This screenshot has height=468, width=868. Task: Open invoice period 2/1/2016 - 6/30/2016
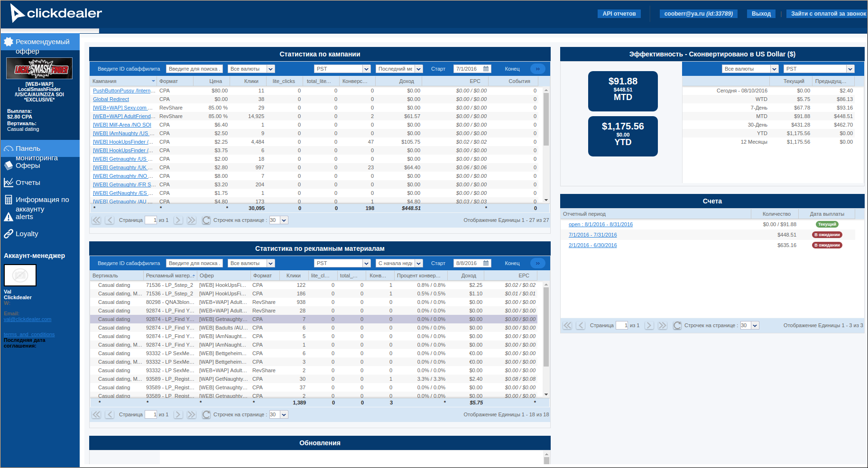(x=592, y=245)
